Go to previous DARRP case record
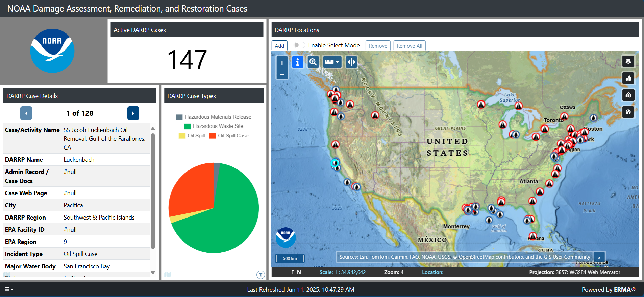Image resolution: width=644 pixels, height=297 pixels. [x=26, y=113]
